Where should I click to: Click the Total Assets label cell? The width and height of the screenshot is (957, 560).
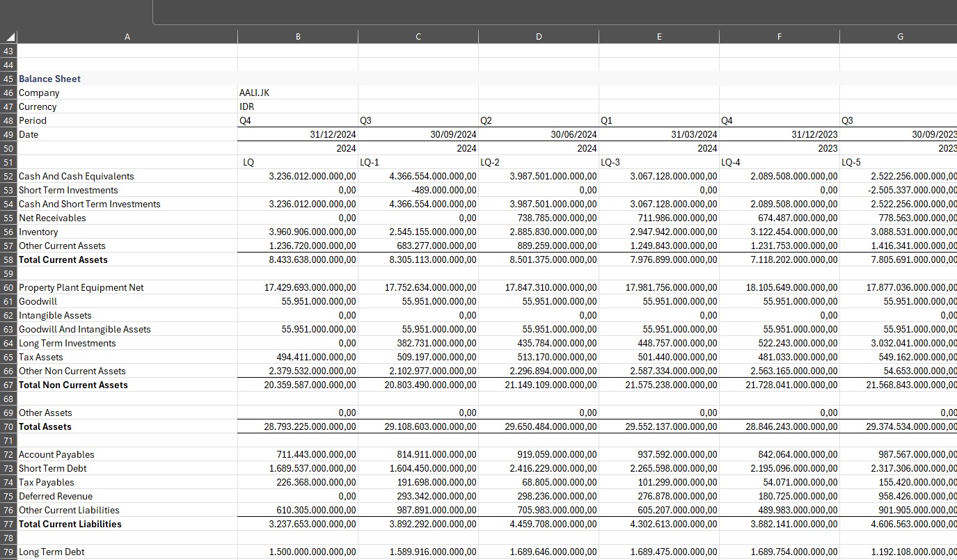(45, 426)
